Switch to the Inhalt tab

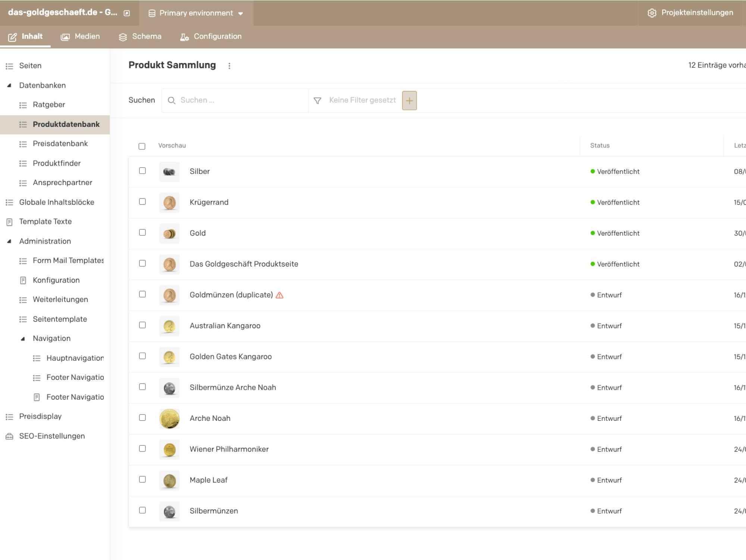pos(25,37)
